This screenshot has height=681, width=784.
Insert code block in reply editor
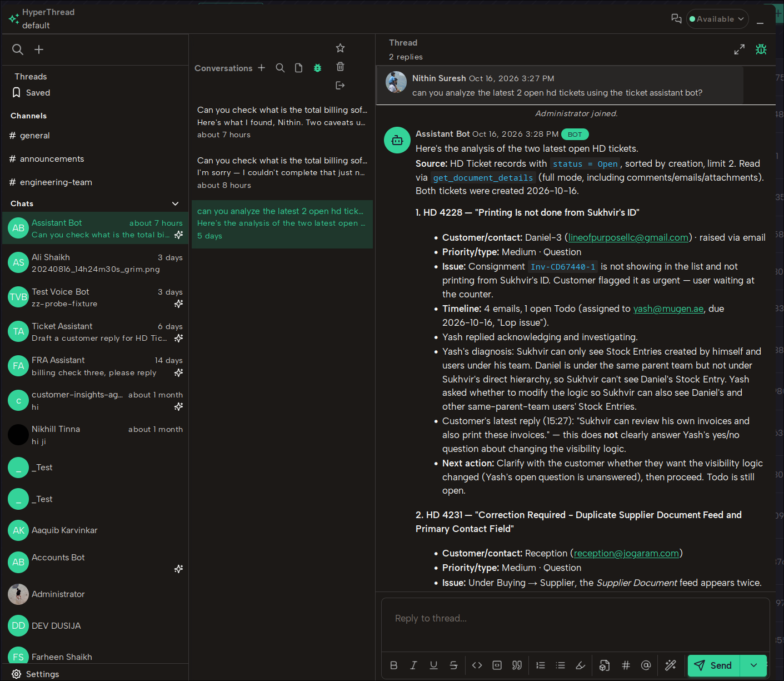[x=497, y=665]
